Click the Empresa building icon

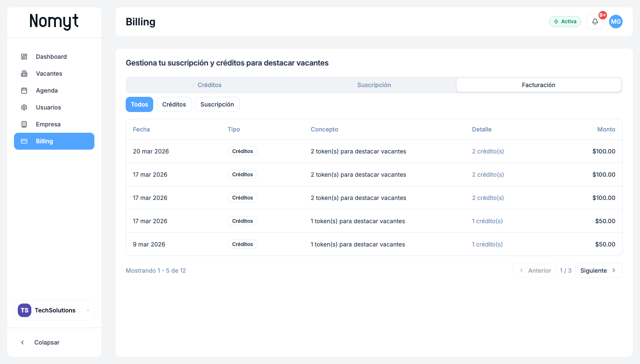click(24, 124)
